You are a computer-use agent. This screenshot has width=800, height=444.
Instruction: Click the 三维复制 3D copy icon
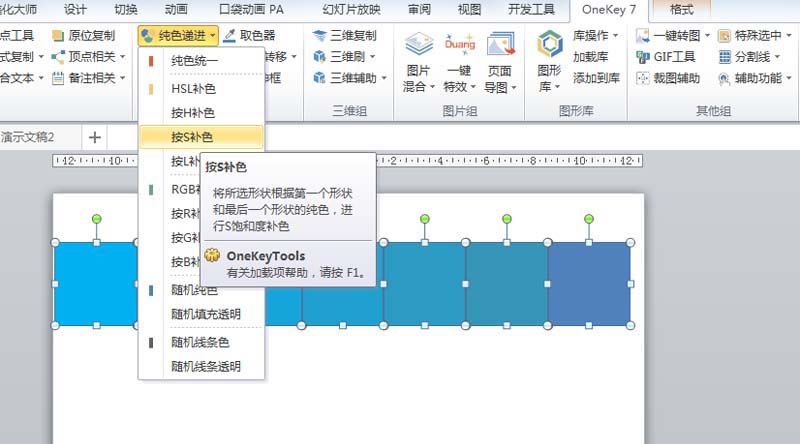point(320,35)
